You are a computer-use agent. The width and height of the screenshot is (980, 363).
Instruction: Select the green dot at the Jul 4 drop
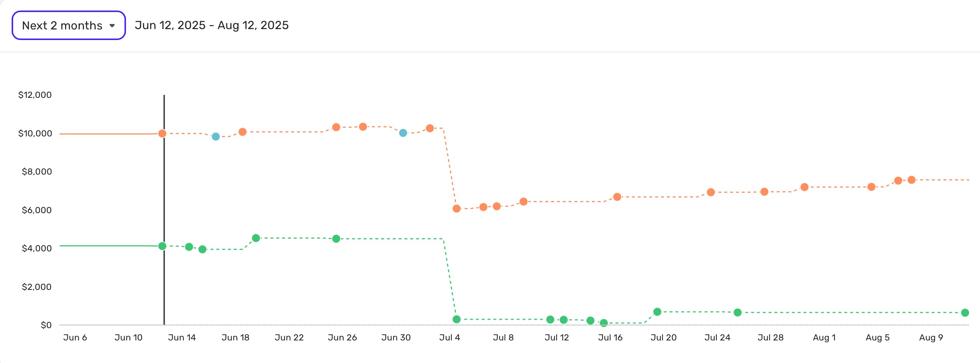(x=456, y=319)
